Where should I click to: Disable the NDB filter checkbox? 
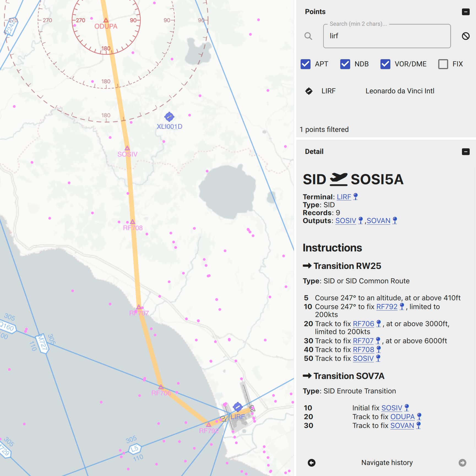[x=344, y=64]
